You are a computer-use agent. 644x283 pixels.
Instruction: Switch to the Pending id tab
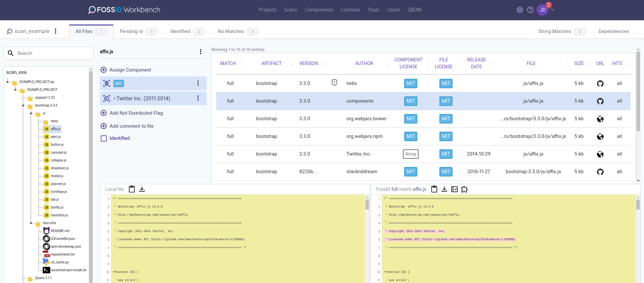click(138, 31)
